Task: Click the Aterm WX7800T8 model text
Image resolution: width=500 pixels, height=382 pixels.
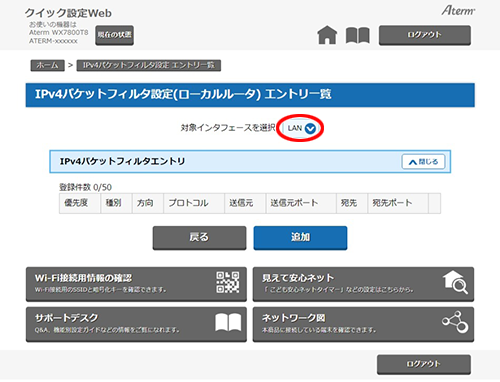Action: click(x=59, y=33)
